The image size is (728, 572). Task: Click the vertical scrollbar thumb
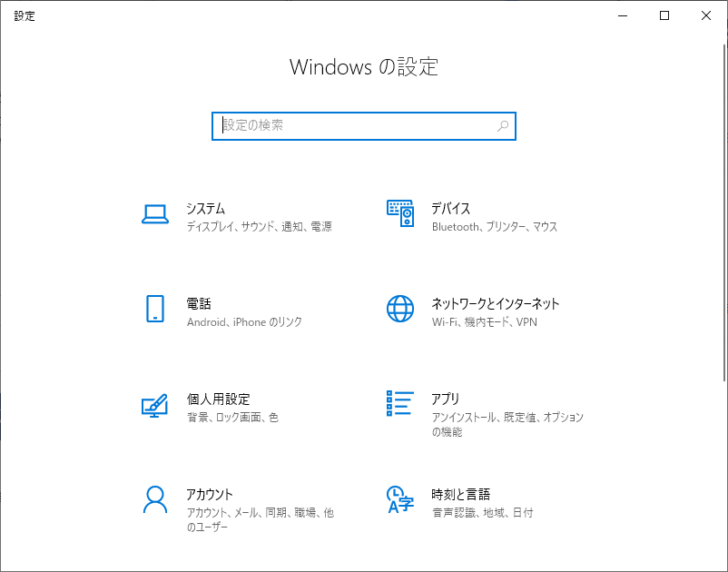point(724,212)
